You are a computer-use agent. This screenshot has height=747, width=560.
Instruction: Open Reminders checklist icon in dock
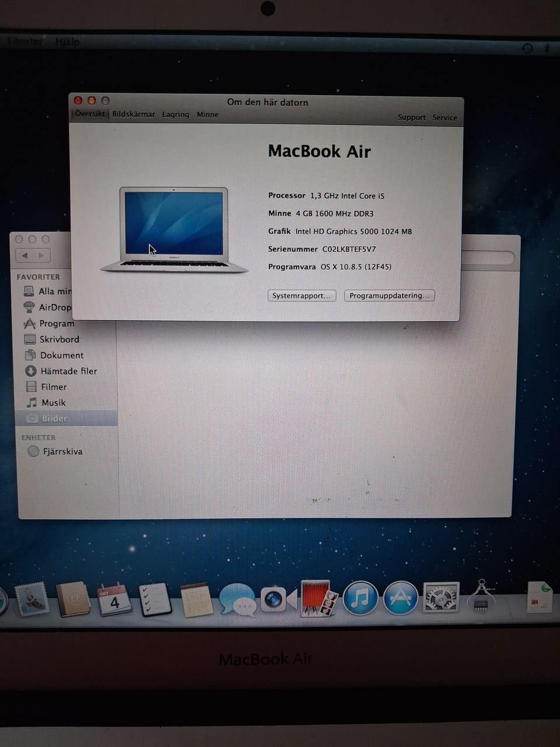155,599
